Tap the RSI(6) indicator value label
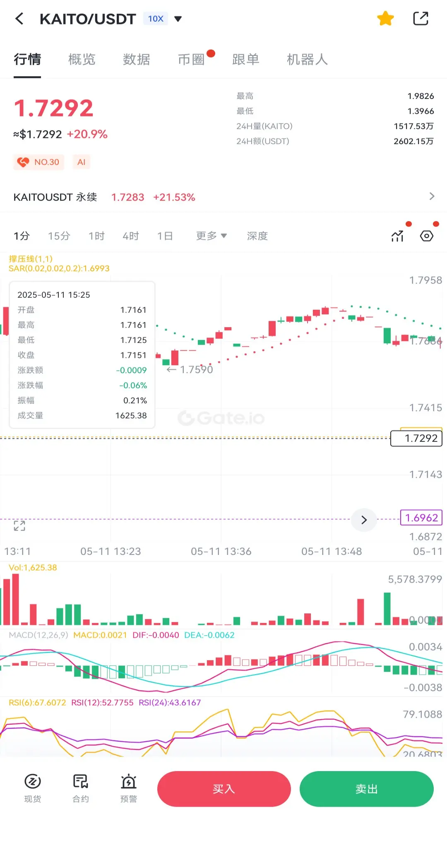447x868 pixels. tap(37, 702)
